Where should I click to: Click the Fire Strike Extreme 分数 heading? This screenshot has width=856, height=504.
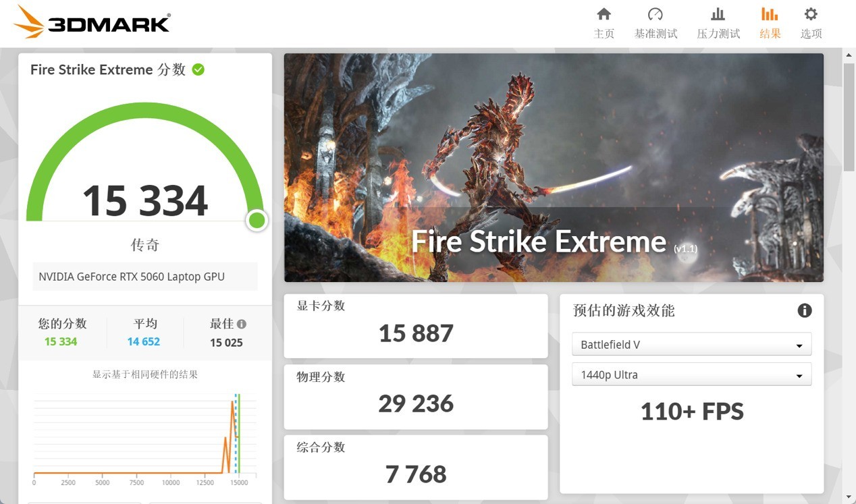(x=108, y=69)
